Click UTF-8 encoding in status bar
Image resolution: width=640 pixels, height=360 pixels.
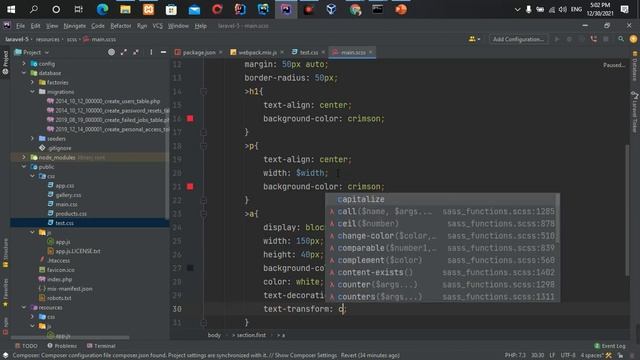click(x=568, y=356)
